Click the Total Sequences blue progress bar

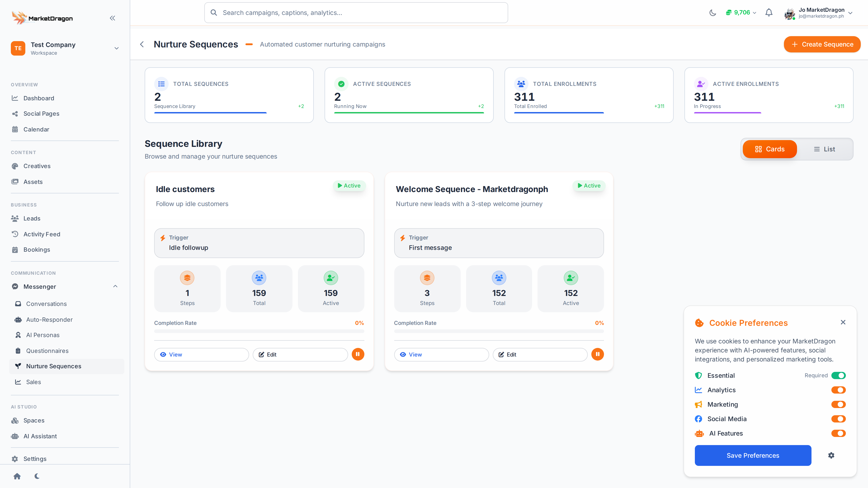pyautogui.click(x=211, y=113)
